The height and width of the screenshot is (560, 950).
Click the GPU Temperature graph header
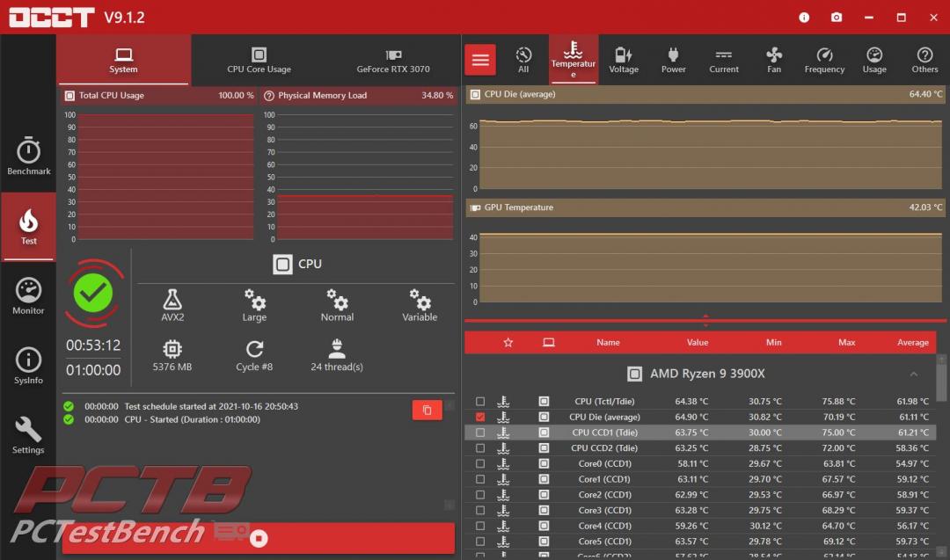click(705, 207)
